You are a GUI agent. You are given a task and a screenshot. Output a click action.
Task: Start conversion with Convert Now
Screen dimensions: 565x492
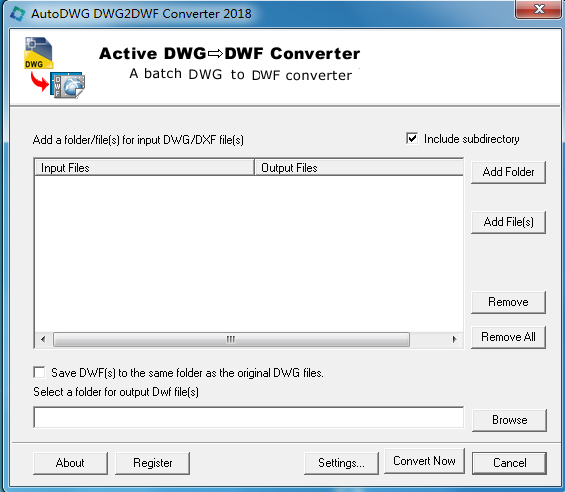(424, 461)
